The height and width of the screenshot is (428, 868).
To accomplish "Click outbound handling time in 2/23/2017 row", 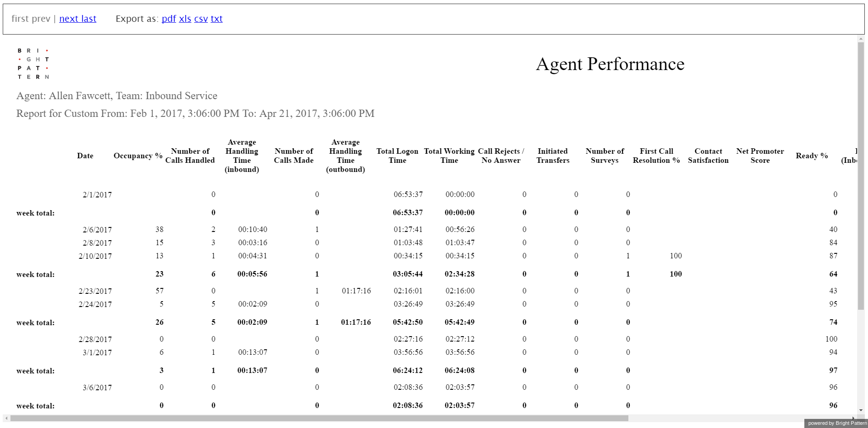I will pos(356,291).
